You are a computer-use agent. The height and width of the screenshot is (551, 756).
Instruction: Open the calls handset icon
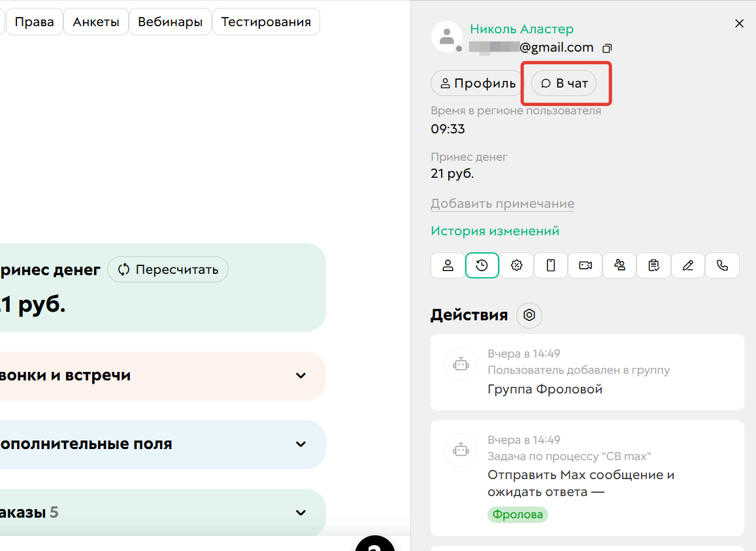point(722,265)
